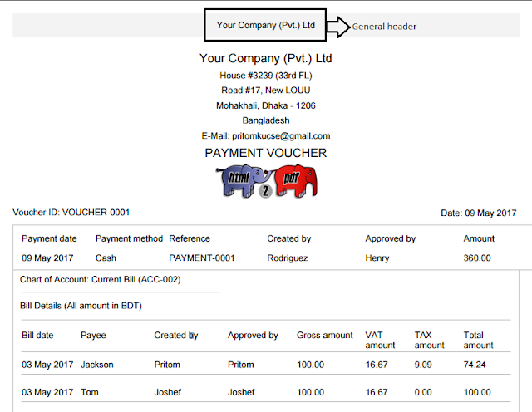Click Chart of Account Current Bill line
This screenshot has width=532, height=412.
[x=101, y=279]
